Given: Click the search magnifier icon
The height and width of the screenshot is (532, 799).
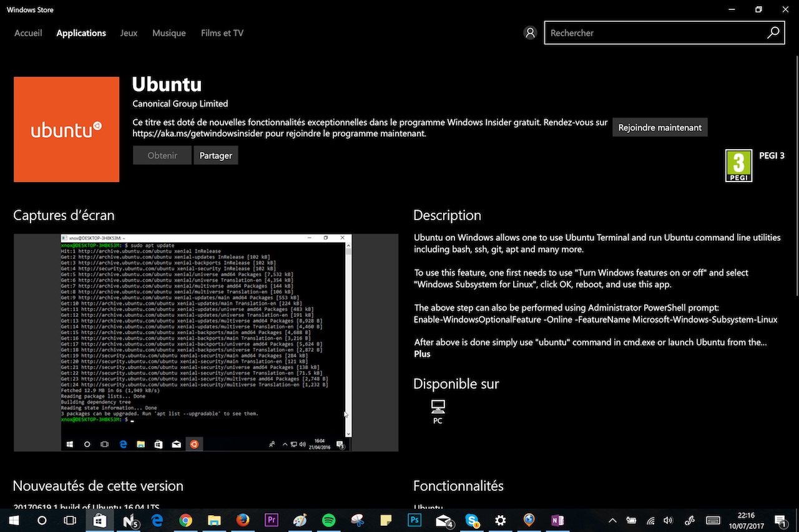Looking at the screenshot, I should coord(773,33).
